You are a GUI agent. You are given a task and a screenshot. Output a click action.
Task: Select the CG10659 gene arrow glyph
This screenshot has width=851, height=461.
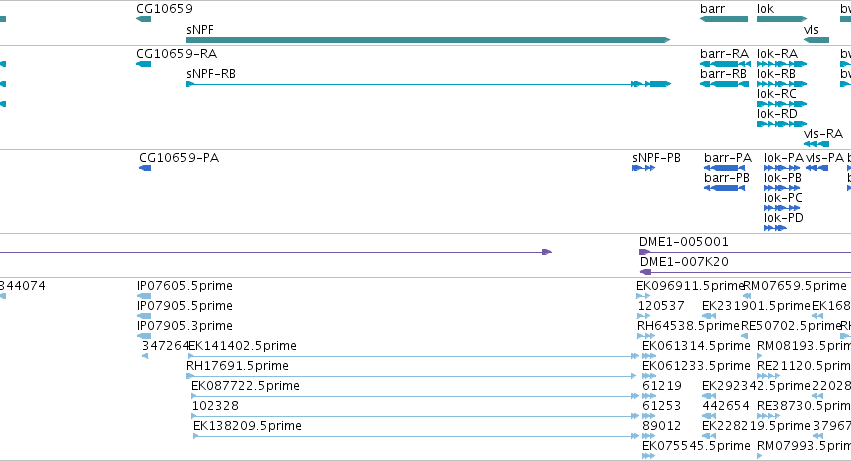[x=143, y=19]
